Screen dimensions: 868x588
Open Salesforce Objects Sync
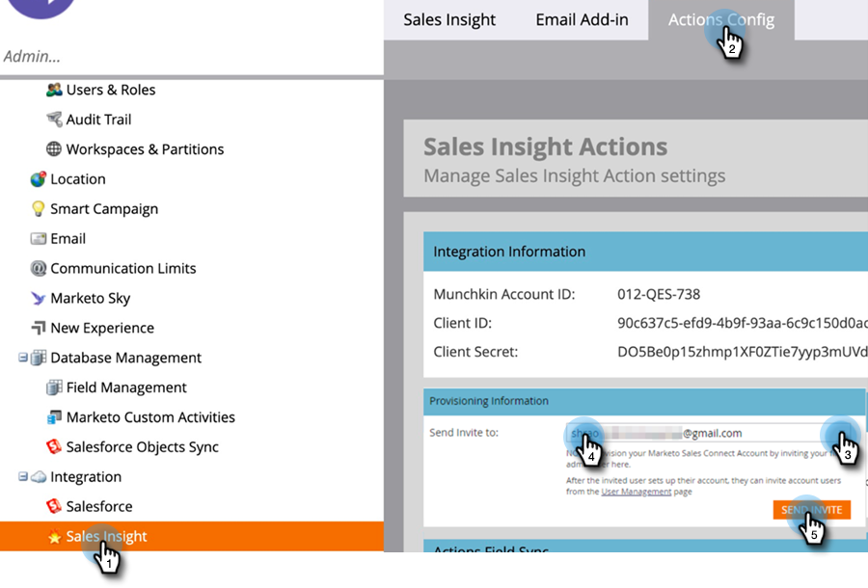pyautogui.click(x=143, y=447)
